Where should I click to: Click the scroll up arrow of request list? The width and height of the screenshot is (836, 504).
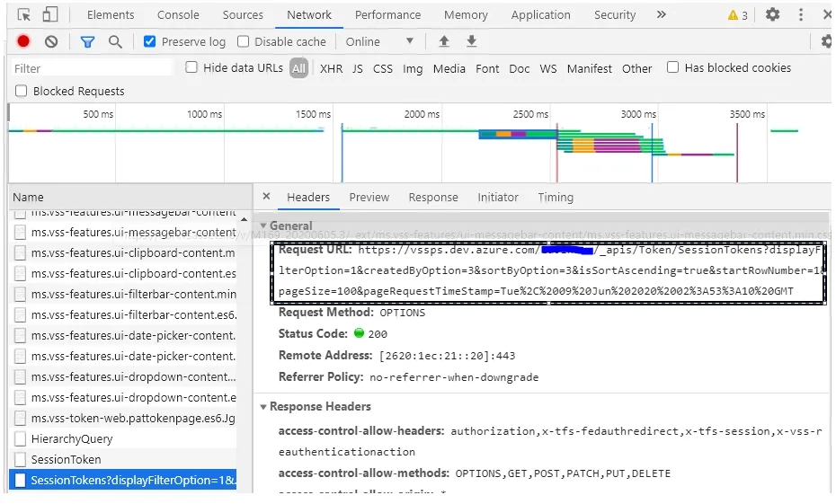[x=244, y=219]
